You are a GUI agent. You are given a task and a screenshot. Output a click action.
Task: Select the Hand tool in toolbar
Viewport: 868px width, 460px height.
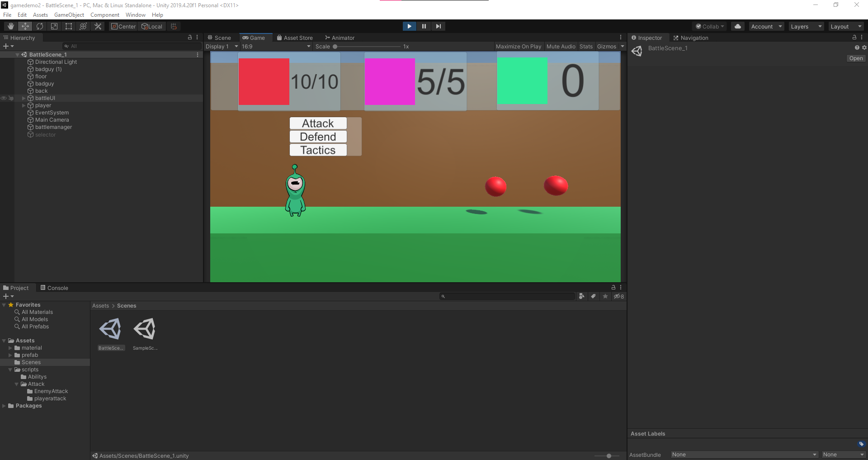point(11,26)
